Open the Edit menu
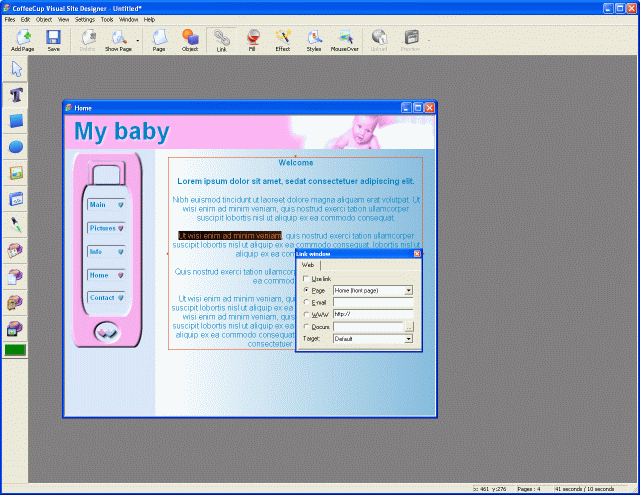 (25, 20)
